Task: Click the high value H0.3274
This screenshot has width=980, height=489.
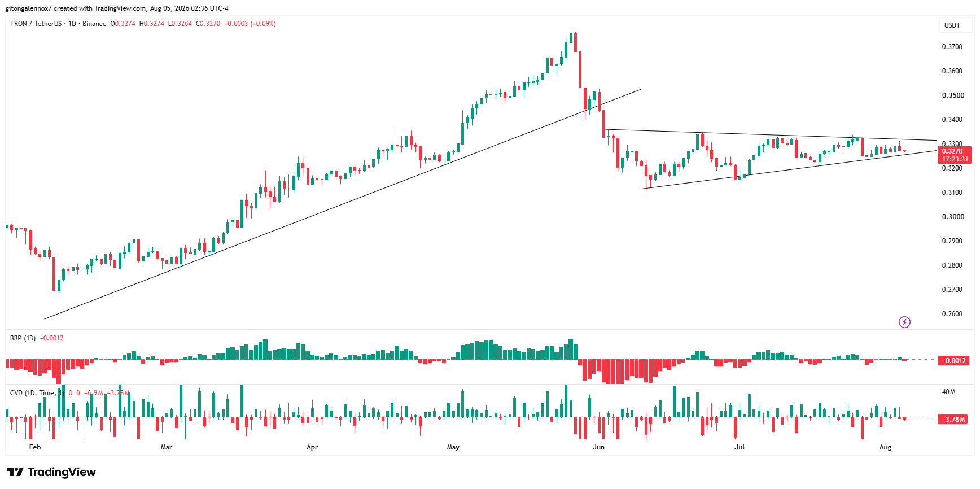Action: pos(151,24)
